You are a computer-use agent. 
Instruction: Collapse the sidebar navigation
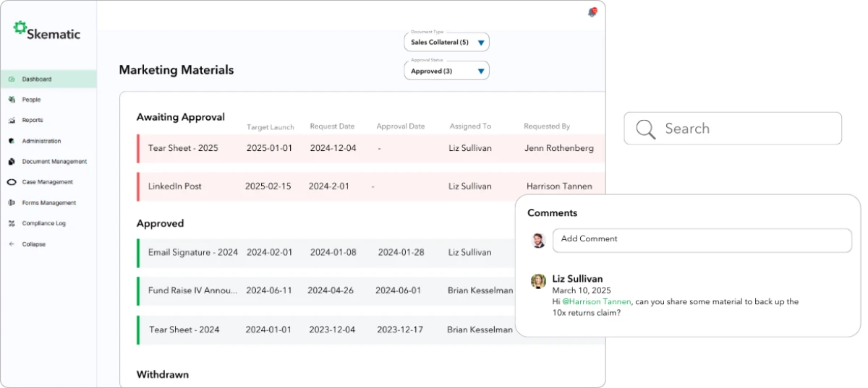33,244
